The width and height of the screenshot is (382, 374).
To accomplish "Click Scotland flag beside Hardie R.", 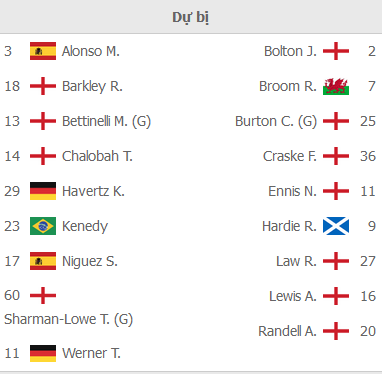I will pos(336,226).
